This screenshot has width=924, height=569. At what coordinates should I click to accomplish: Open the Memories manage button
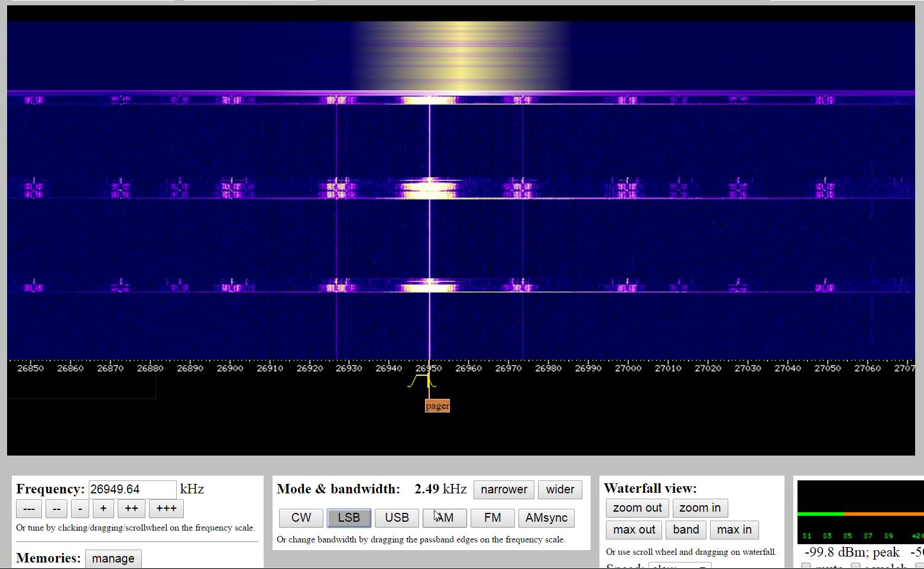[x=113, y=558]
